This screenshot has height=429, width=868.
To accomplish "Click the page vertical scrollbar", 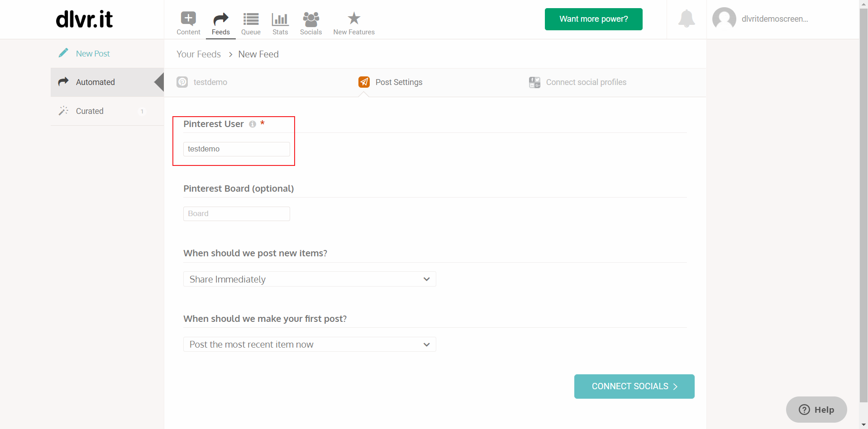I will point(863,206).
